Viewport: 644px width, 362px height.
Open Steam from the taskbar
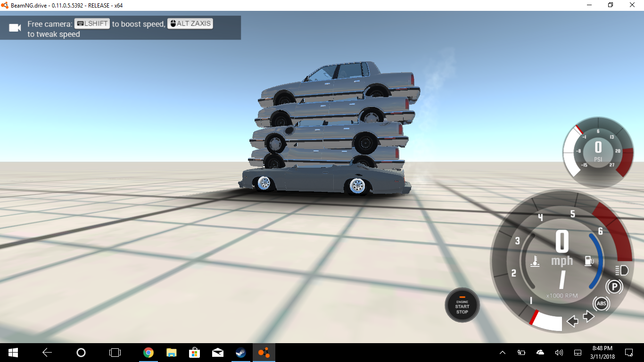pos(240,353)
